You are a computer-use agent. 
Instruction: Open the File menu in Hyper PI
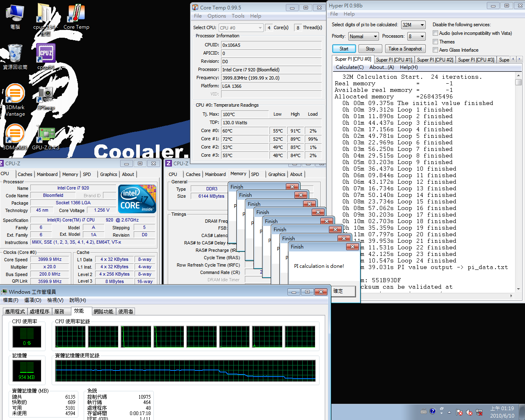point(334,14)
